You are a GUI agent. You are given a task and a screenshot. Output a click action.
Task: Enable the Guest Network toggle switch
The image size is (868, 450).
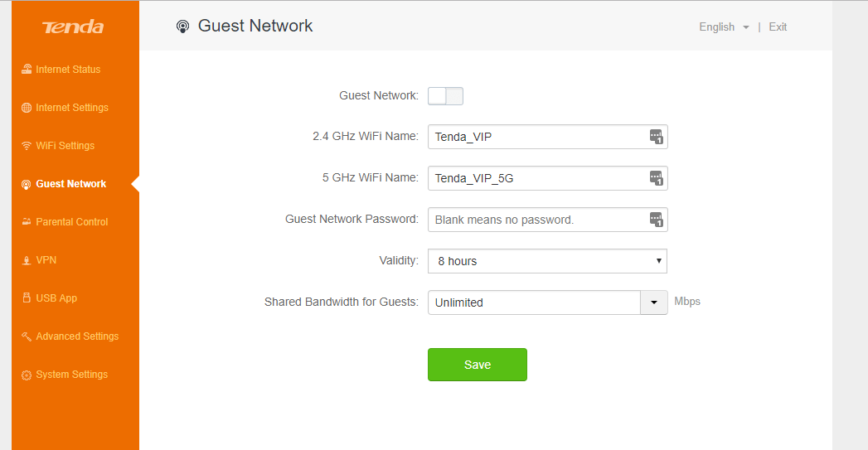click(x=445, y=96)
